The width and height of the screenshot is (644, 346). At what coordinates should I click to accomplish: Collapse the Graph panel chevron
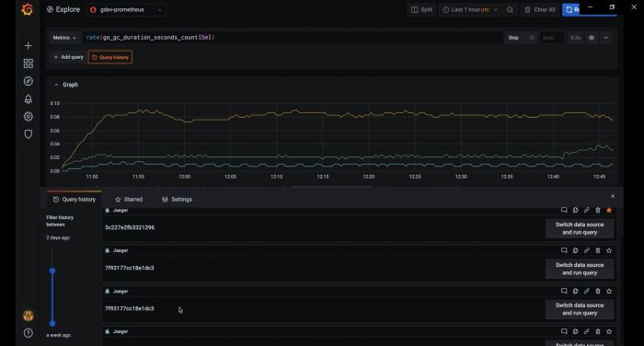56,85
